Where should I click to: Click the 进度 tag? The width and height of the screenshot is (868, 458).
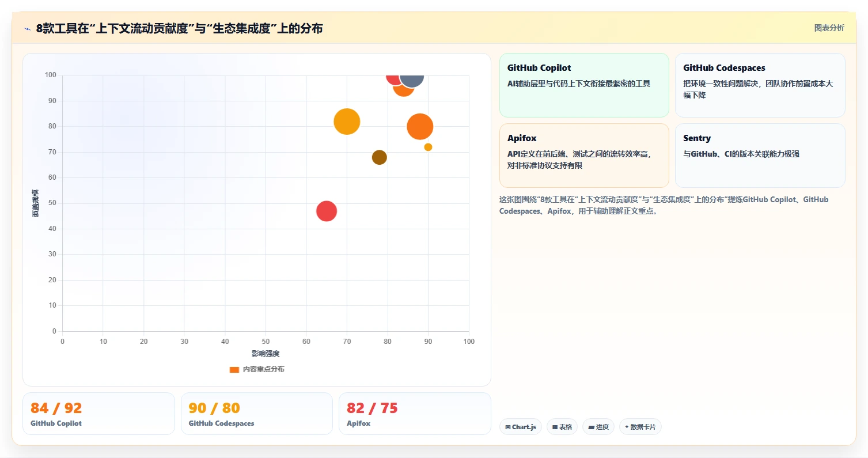point(598,427)
